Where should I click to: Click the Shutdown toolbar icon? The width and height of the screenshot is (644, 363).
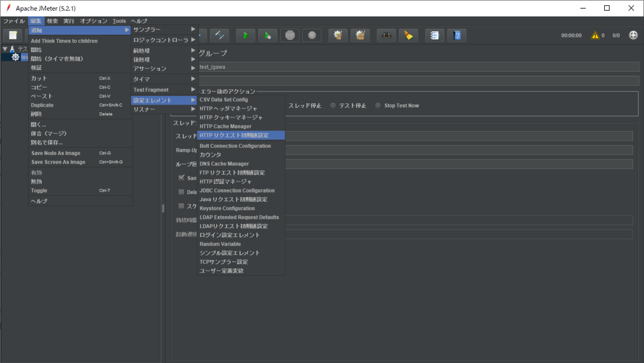point(312,35)
